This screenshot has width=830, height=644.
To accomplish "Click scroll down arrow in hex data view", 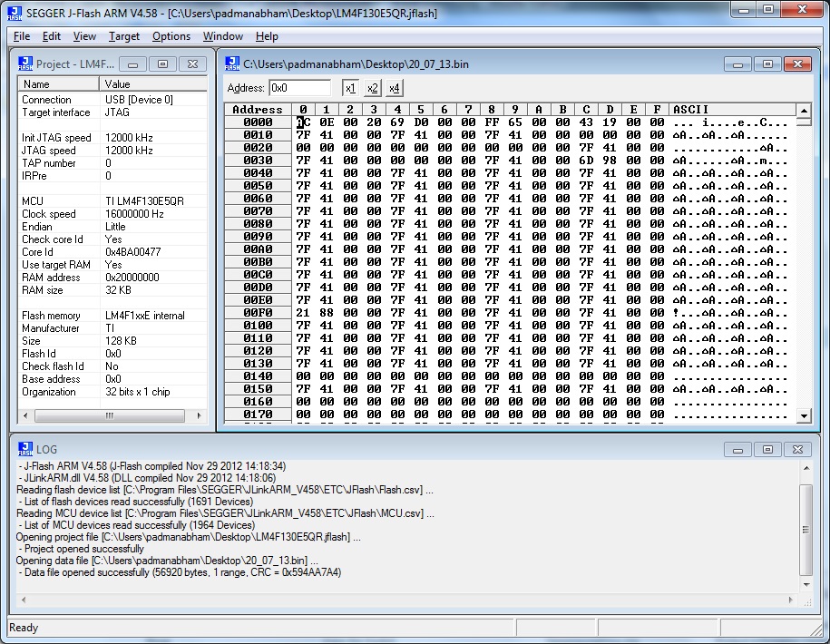I will coord(804,416).
